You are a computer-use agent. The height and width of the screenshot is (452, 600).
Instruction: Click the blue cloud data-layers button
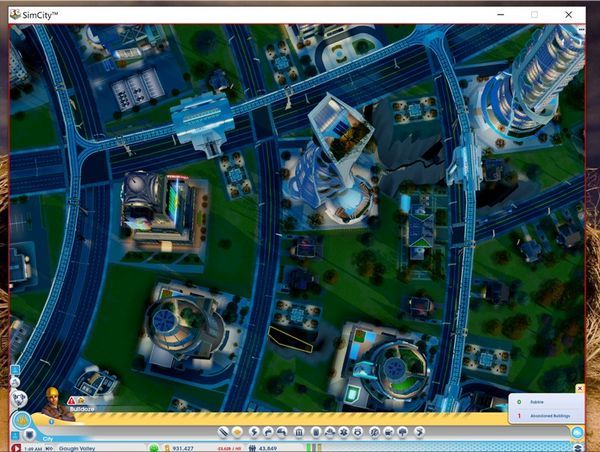tap(577, 433)
